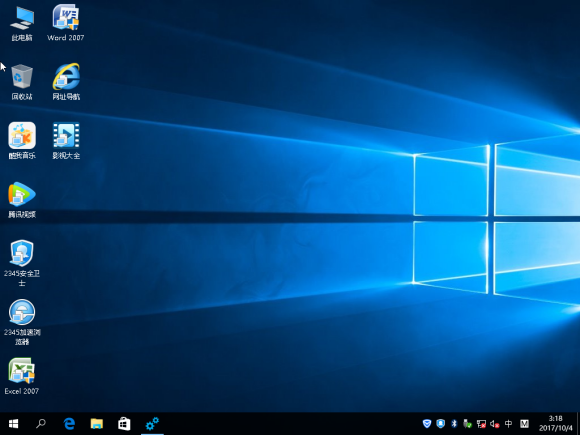Toggle the 中 input language indicator
Screen dimensions: 580x435
coord(509,424)
